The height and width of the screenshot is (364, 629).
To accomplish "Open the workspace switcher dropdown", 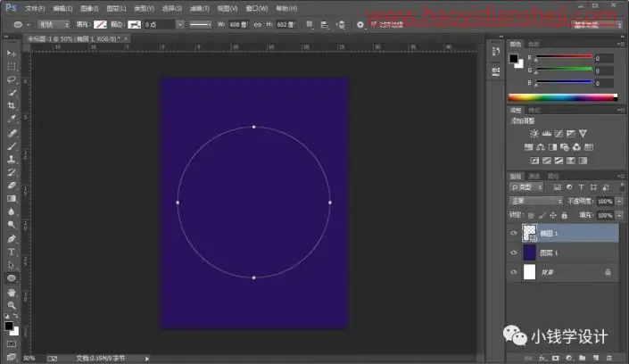I will pyautogui.click(x=597, y=25).
